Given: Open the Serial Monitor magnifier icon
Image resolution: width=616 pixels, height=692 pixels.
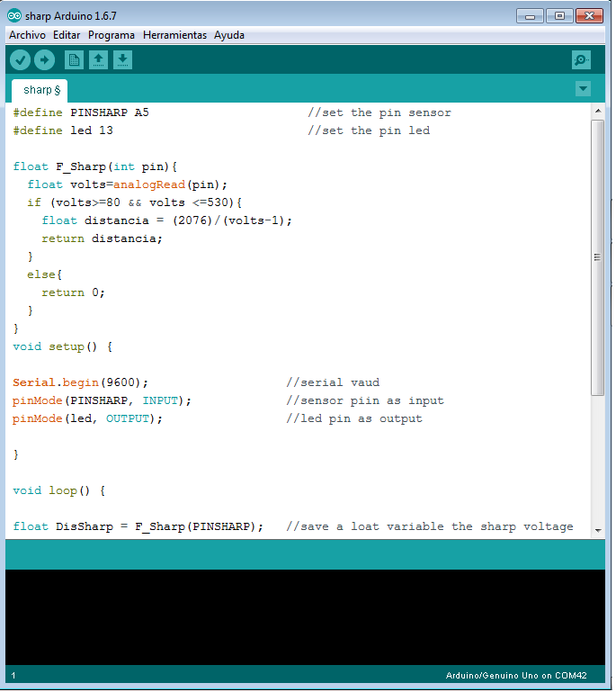Looking at the screenshot, I should [x=581, y=60].
